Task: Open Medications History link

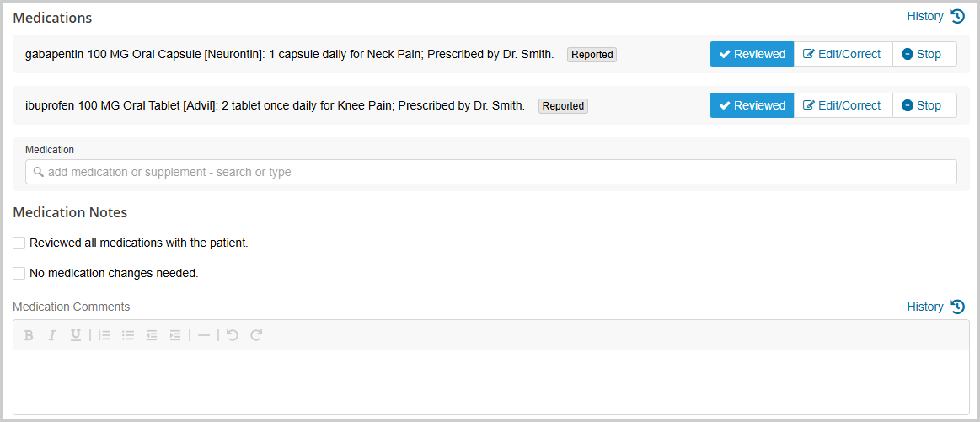Action: click(x=935, y=16)
